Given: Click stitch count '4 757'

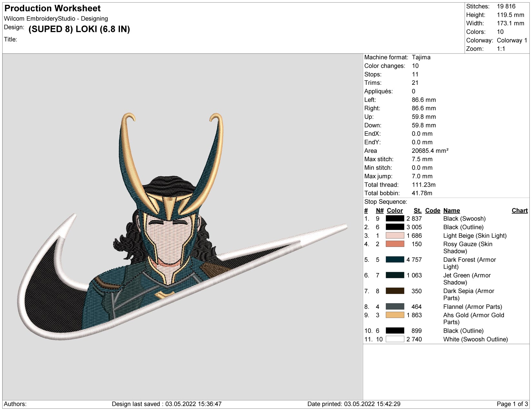Looking at the screenshot, I should click(414, 259).
